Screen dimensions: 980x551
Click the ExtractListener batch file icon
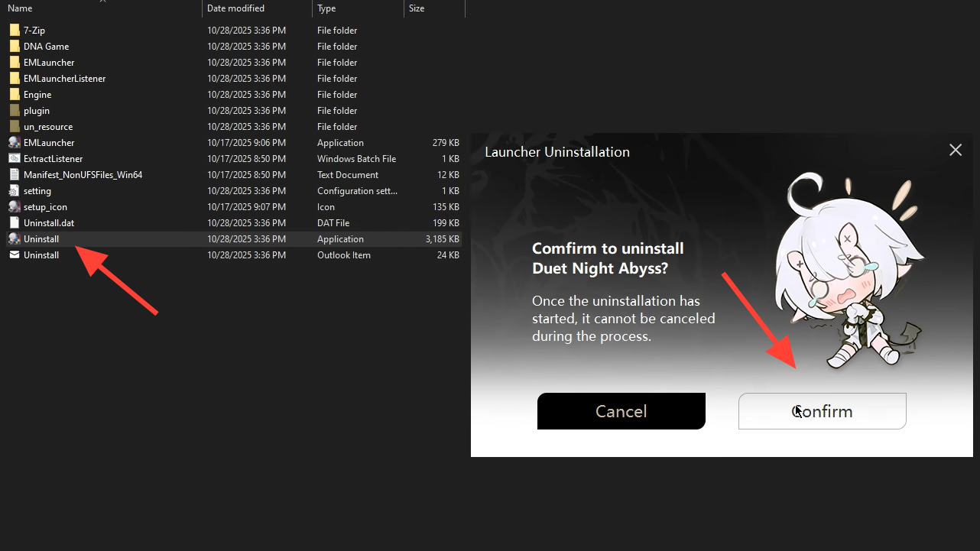point(14,159)
